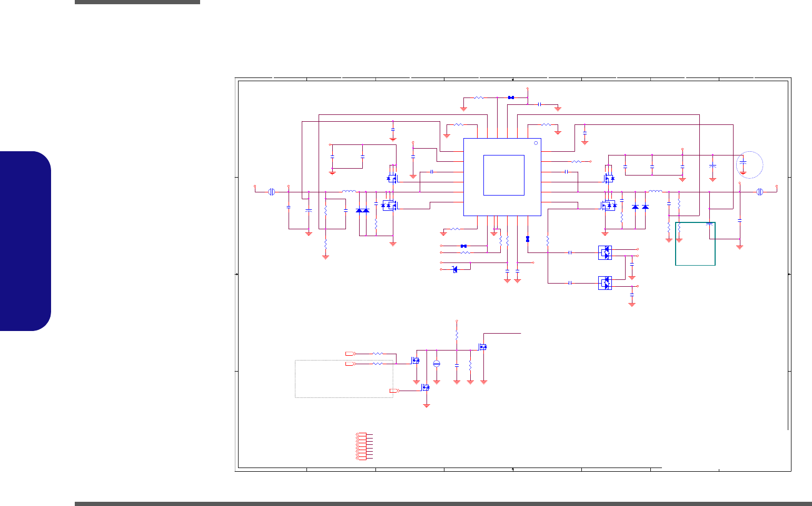Select the lower dual-diode package below the IC's right
The height and width of the screenshot is (506, 812).
pyautogui.click(x=605, y=283)
